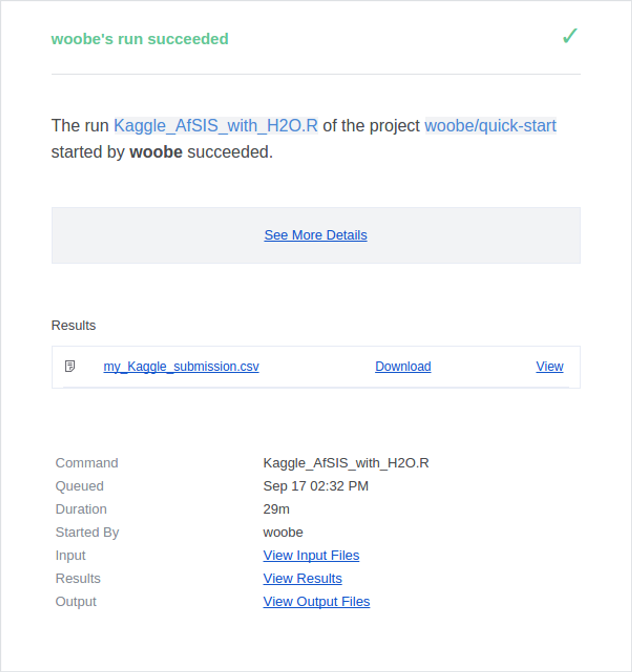Click the Duration value 29m
Viewport: 632px width, 672px height.
[276, 509]
